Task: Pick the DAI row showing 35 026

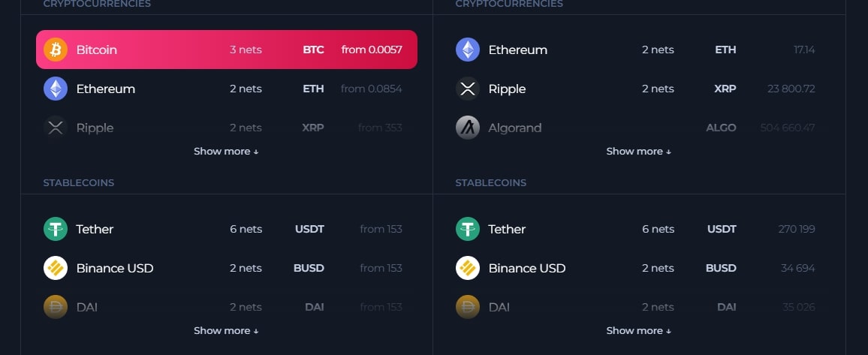Action: pos(638,307)
